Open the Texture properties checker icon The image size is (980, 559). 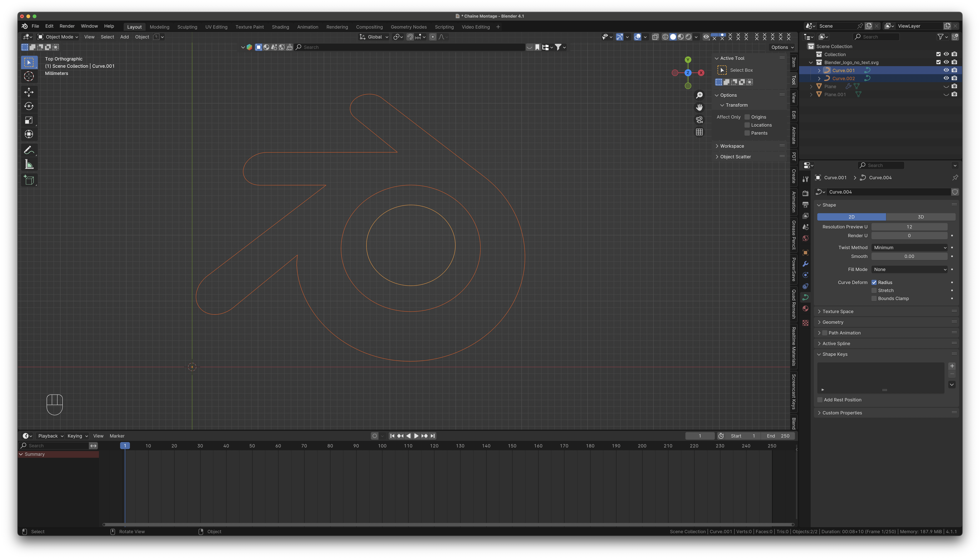pyautogui.click(x=805, y=323)
